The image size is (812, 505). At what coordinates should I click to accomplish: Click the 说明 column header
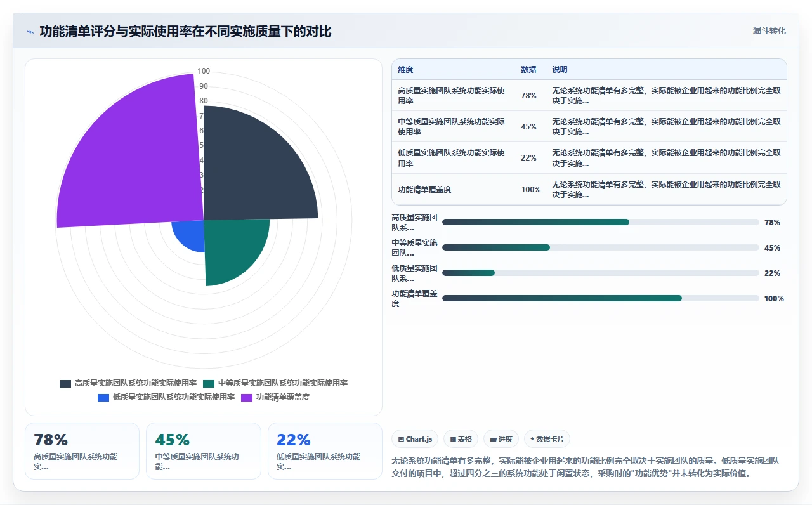point(560,70)
